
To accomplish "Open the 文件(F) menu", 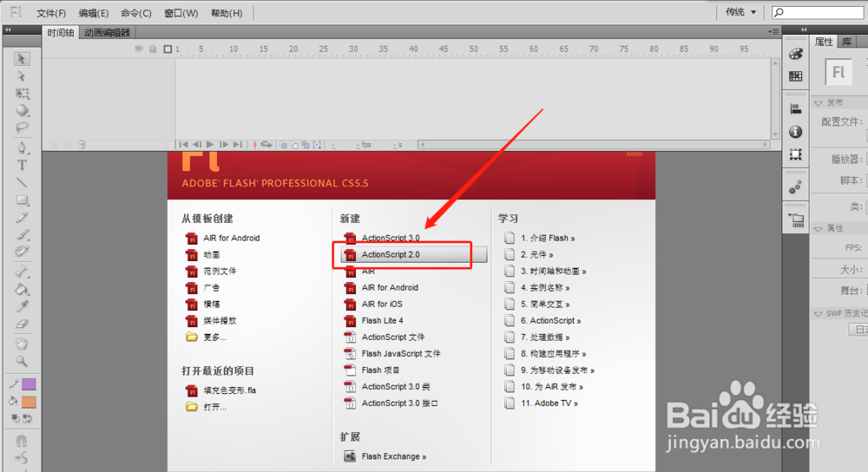I will coord(51,13).
